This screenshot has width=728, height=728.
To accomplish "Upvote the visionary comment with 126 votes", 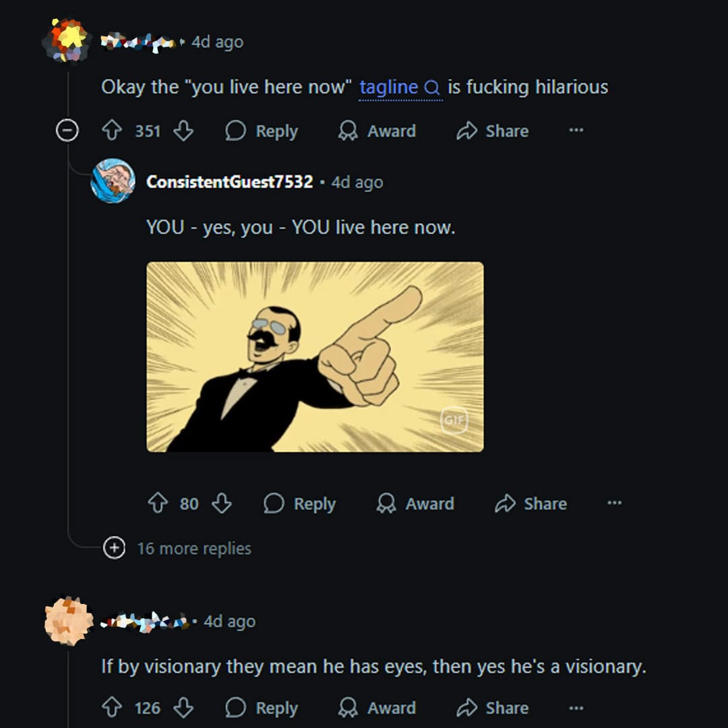I will 112,708.
